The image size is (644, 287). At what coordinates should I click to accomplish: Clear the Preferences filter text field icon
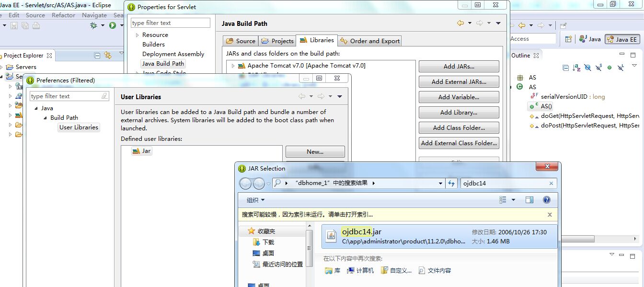coord(104,96)
